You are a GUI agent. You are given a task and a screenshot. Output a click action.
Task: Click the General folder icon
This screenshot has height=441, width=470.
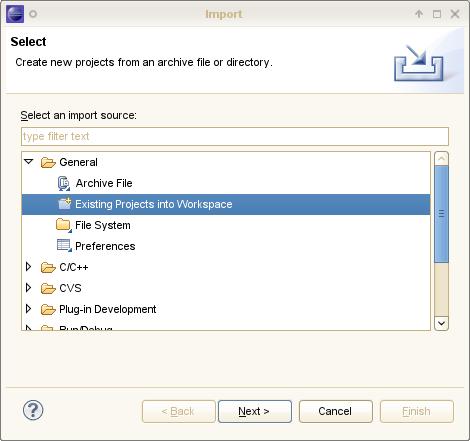pyautogui.click(x=48, y=163)
